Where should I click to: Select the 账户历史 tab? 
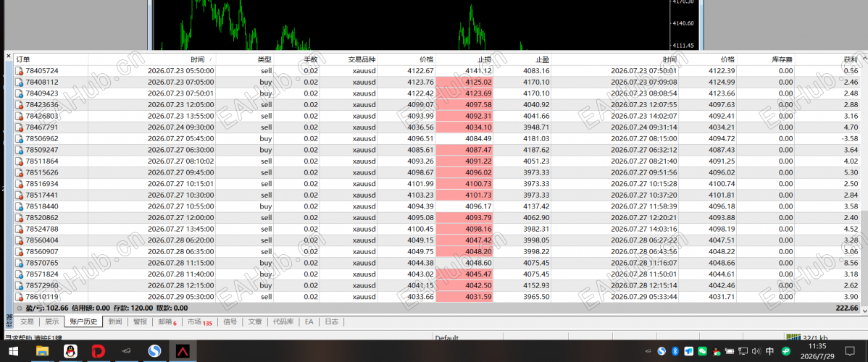(83, 321)
